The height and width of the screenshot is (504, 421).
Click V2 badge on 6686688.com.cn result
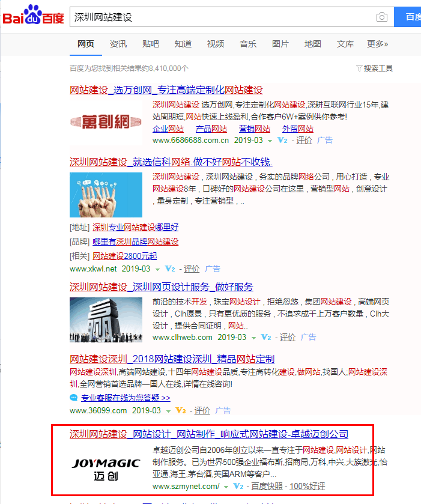(282, 140)
